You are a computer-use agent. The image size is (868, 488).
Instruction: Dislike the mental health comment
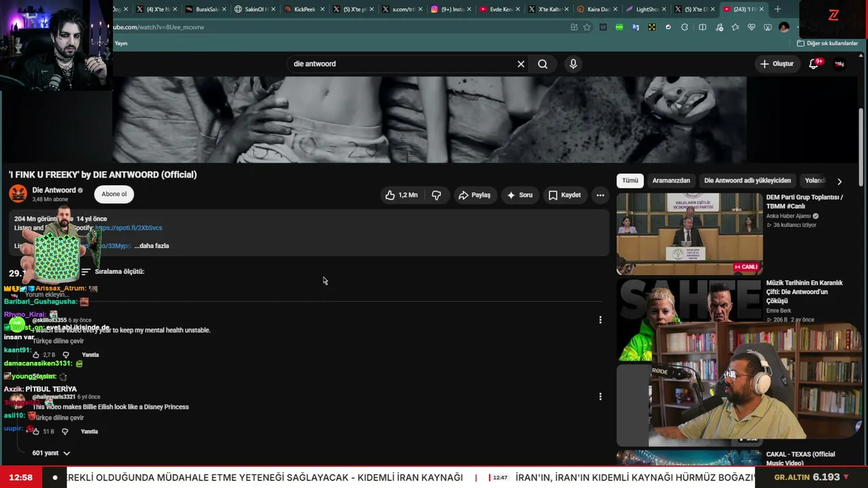66,354
